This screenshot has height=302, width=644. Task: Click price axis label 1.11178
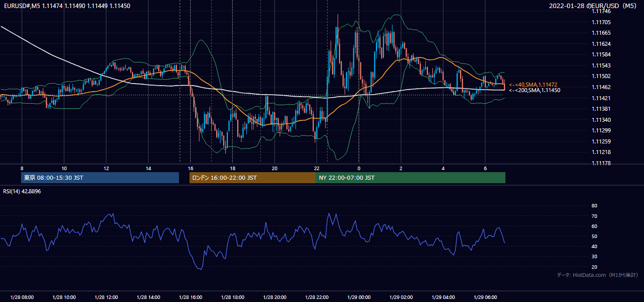601,163
